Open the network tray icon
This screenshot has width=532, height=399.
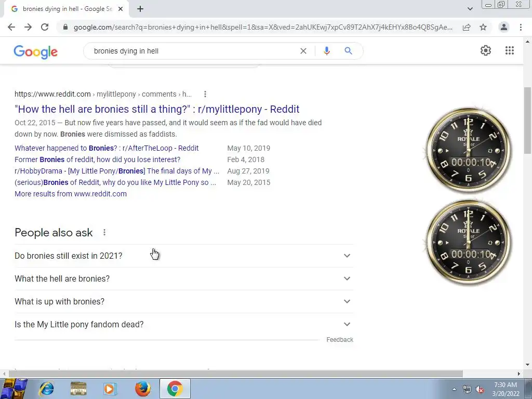(467, 389)
